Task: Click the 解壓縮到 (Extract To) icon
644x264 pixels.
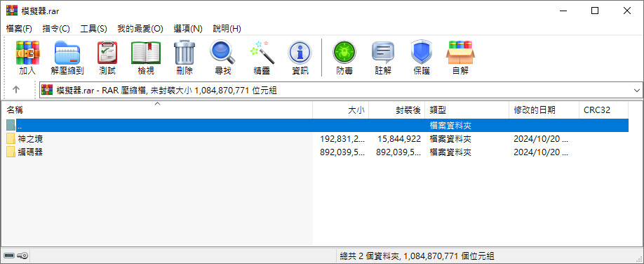Action: pos(67,53)
